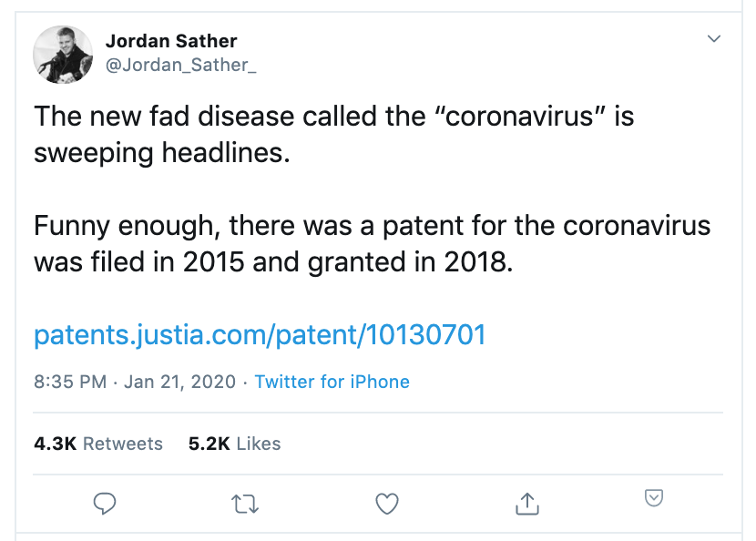756x541 pixels.
Task: Retweet this post using the retweet icon
Action: pyautogui.click(x=245, y=505)
